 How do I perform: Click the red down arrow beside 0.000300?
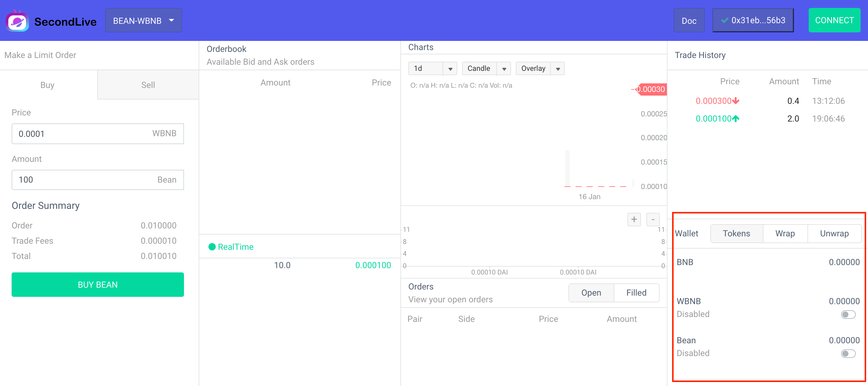(x=736, y=100)
